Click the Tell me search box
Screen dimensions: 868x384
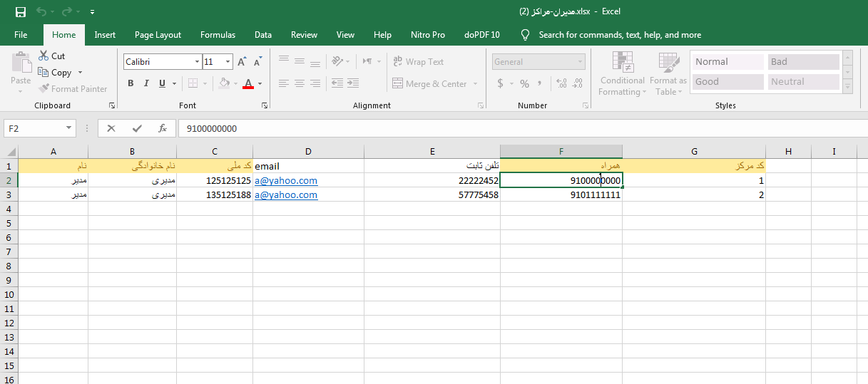[619, 34]
